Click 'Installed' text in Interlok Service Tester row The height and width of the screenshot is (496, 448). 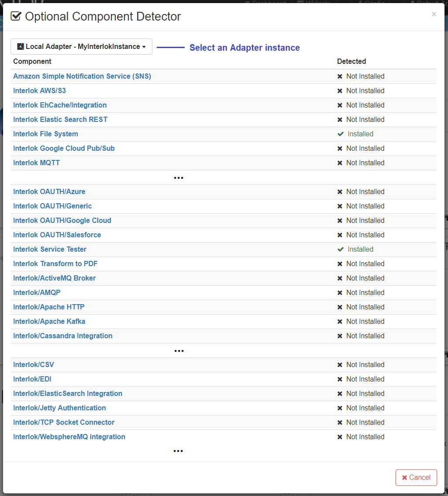pyautogui.click(x=360, y=249)
